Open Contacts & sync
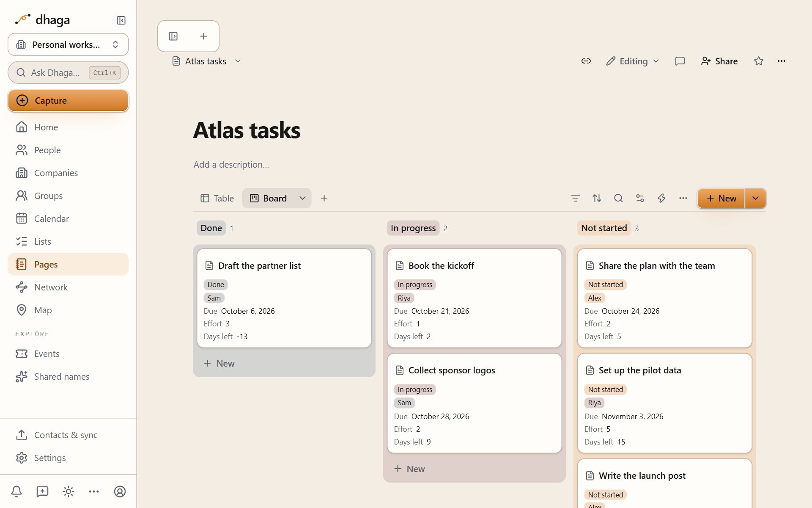Viewport: 812px width, 508px height. pyautogui.click(x=68, y=435)
